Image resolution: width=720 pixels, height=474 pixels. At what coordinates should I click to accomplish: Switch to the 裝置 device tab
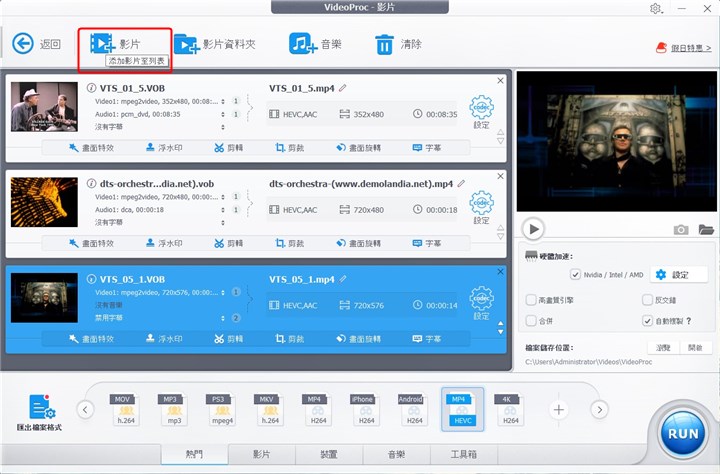pos(329,454)
